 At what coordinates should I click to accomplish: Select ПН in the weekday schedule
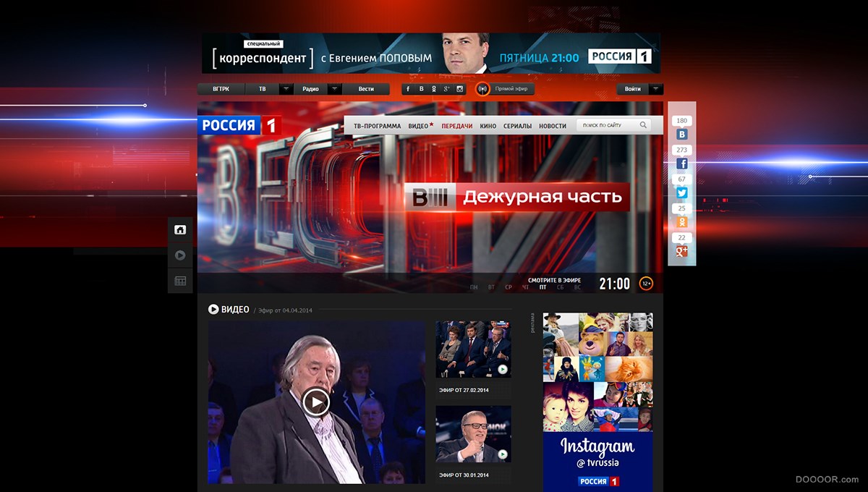(x=474, y=287)
